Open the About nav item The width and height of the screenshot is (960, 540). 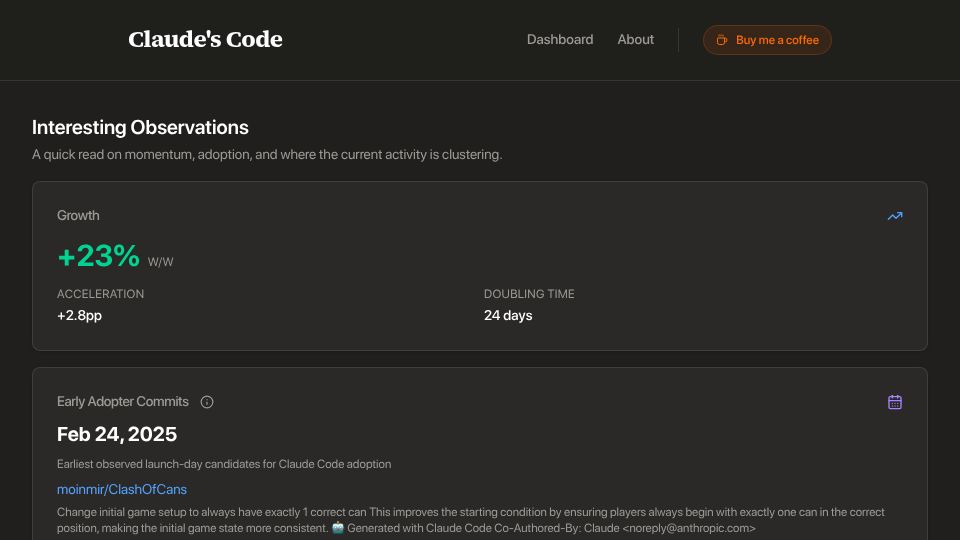point(636,39)
